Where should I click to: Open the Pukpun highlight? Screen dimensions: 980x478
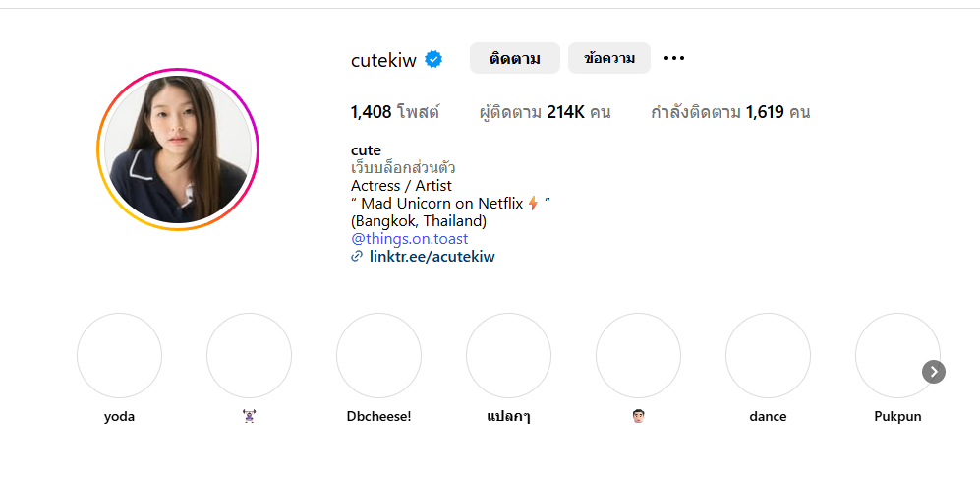click(x=897, y=355)
